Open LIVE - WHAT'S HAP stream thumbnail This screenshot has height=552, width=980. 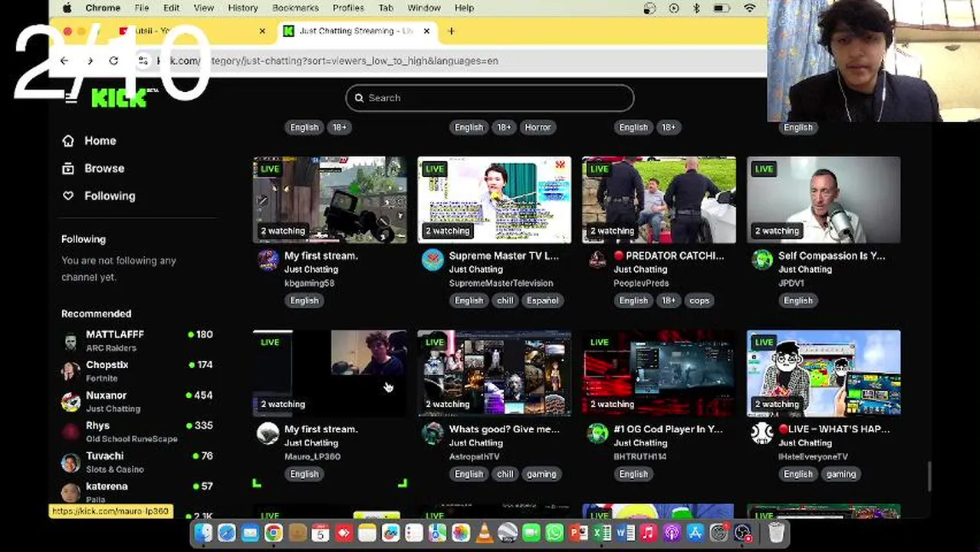824,373
